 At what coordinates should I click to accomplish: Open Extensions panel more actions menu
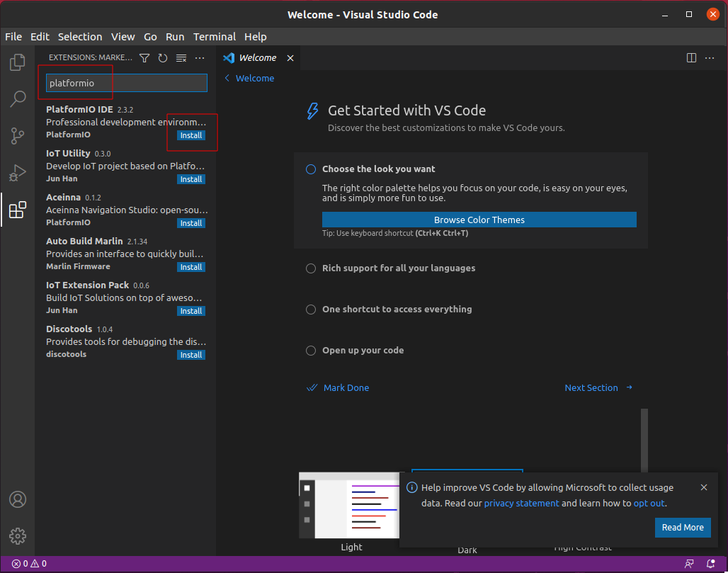pos(200,58)
